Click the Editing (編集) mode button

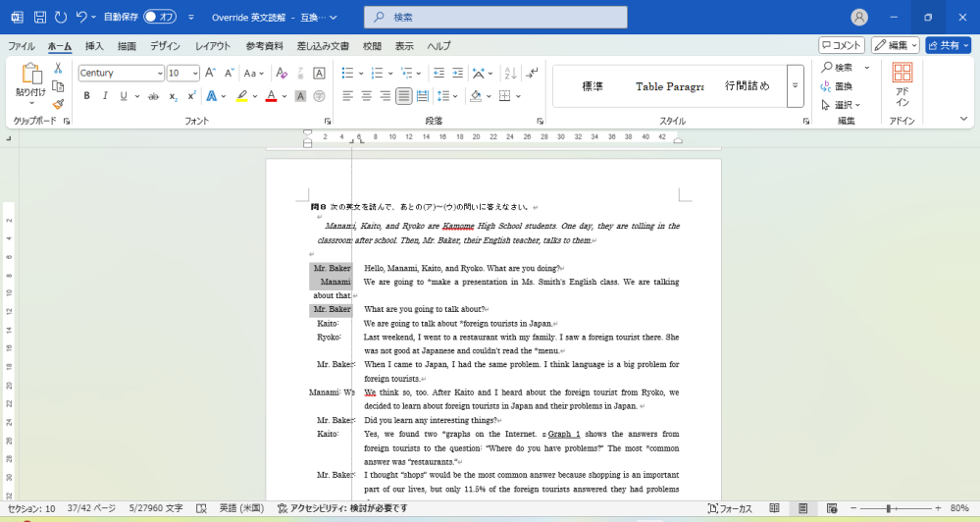click(x=895, y=45)
